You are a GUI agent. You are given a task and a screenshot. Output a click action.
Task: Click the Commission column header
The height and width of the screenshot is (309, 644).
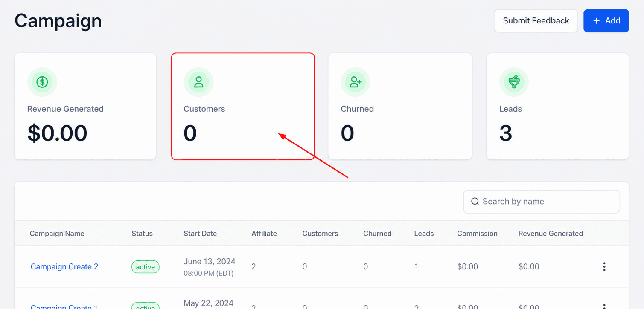(x=477, y=234)
